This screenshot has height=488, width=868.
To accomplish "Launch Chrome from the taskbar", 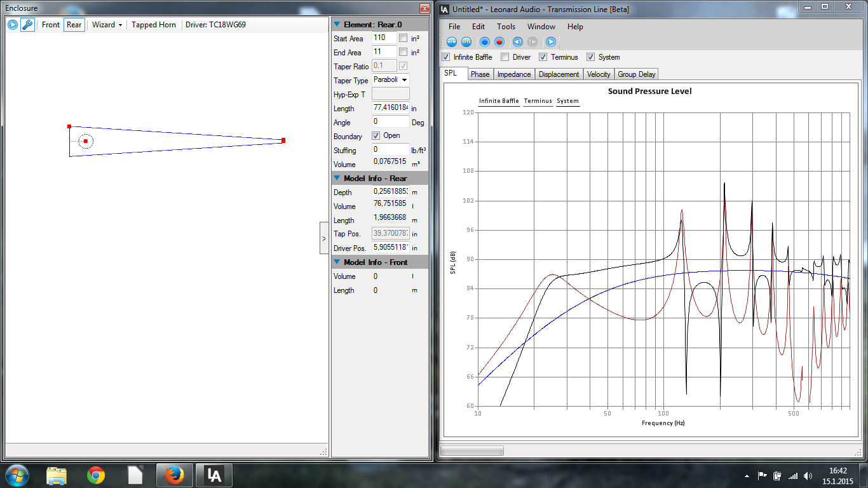I will coord(96,475).
